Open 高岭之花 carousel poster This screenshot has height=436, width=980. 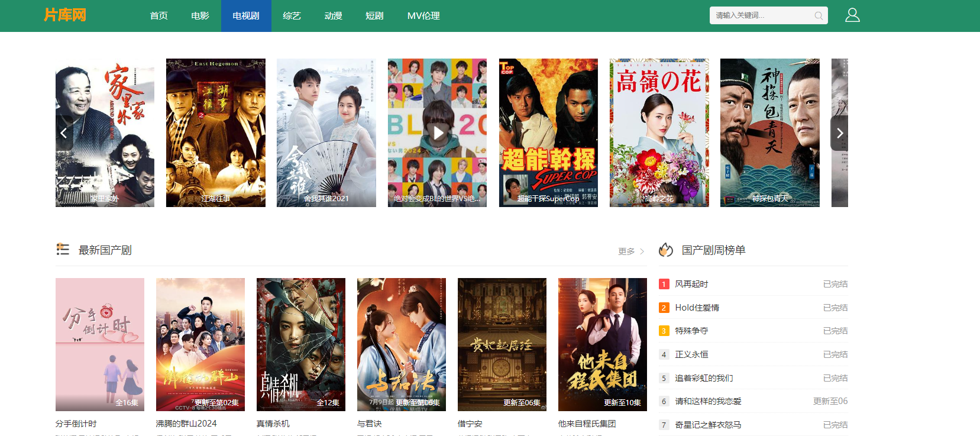[659, 133]
